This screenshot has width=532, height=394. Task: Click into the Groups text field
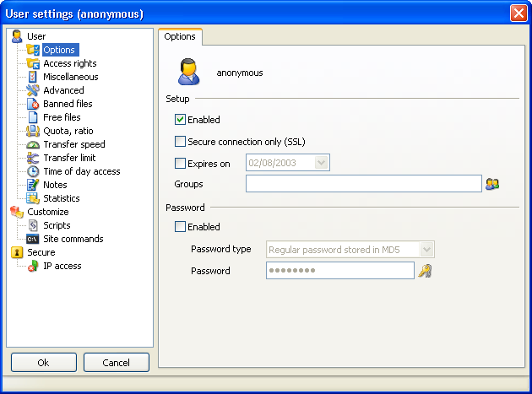click(364, 183)
